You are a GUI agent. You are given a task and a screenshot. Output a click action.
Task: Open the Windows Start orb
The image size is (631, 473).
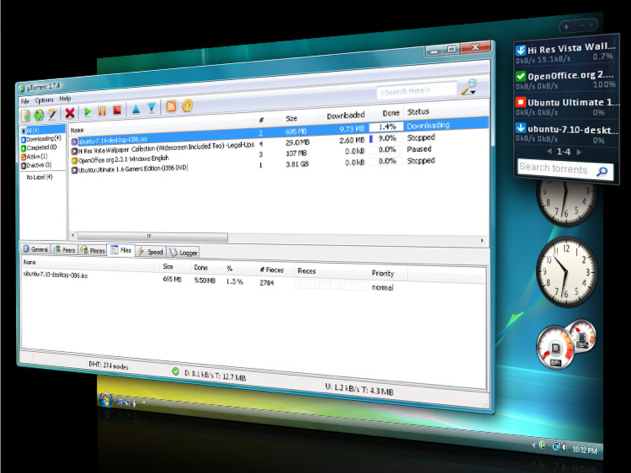(106, 400)
